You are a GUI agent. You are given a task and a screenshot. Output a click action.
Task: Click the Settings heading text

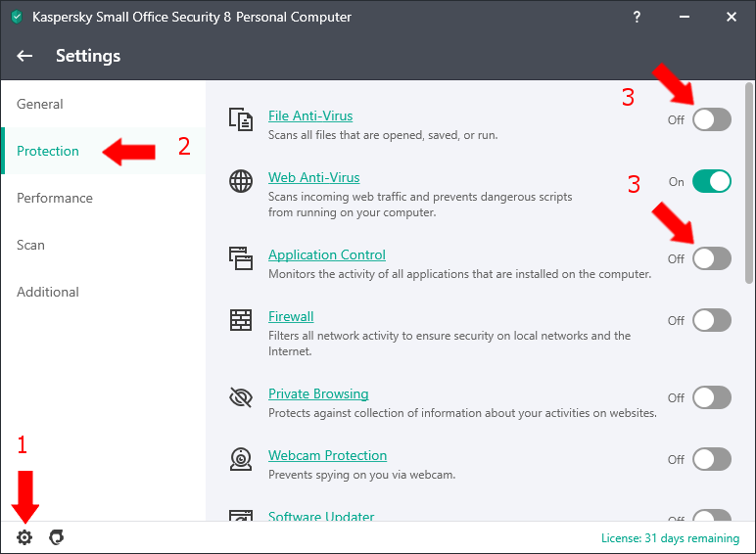(88, 56)
